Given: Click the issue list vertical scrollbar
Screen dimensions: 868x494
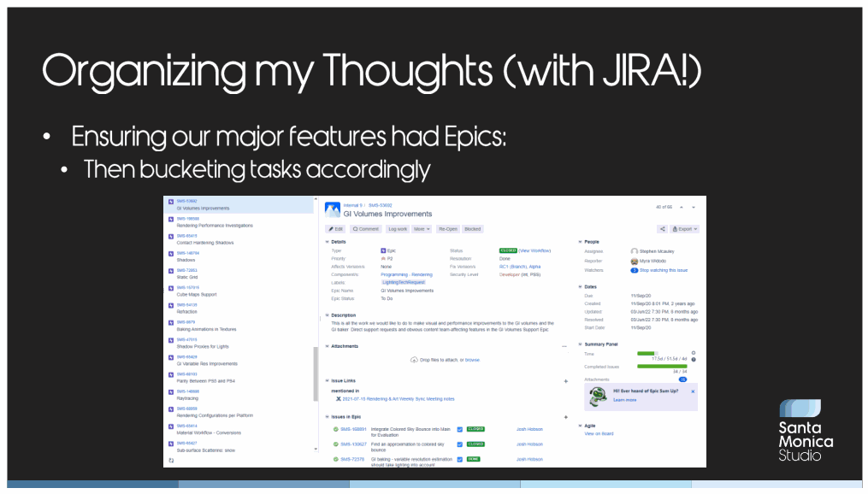Looking at the screenshot, I should click(316, 374).
